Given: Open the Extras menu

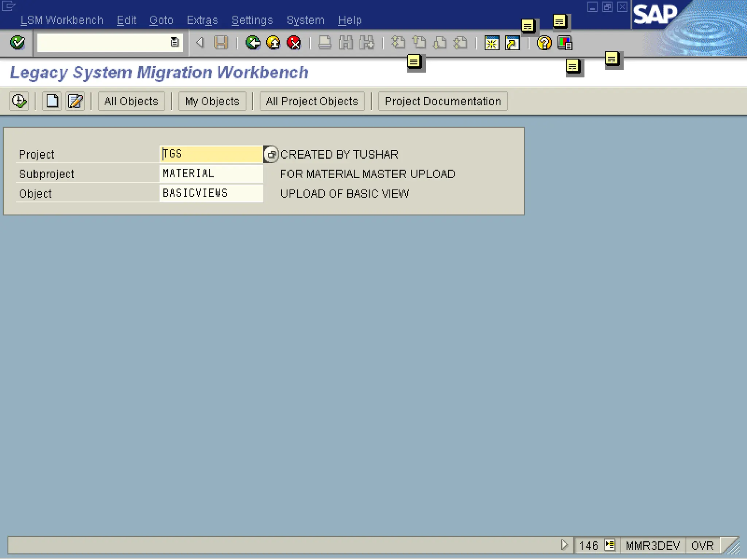Looking at the screenshot, I should click(x=202, y=20).
